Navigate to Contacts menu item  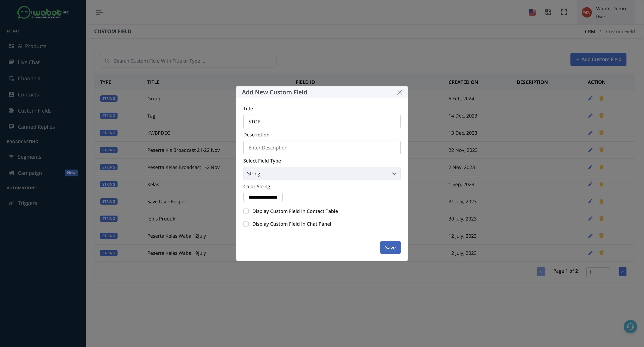pos(28,94)
